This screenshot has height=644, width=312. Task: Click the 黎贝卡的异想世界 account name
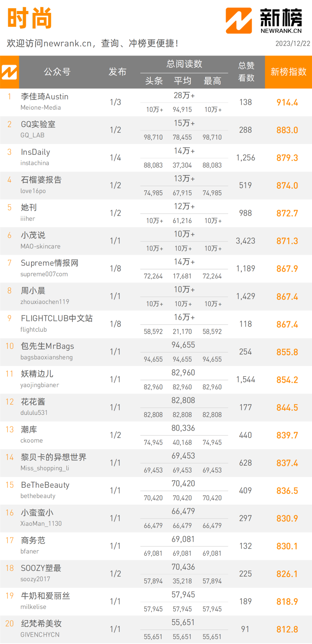click(x=53, y=457)
